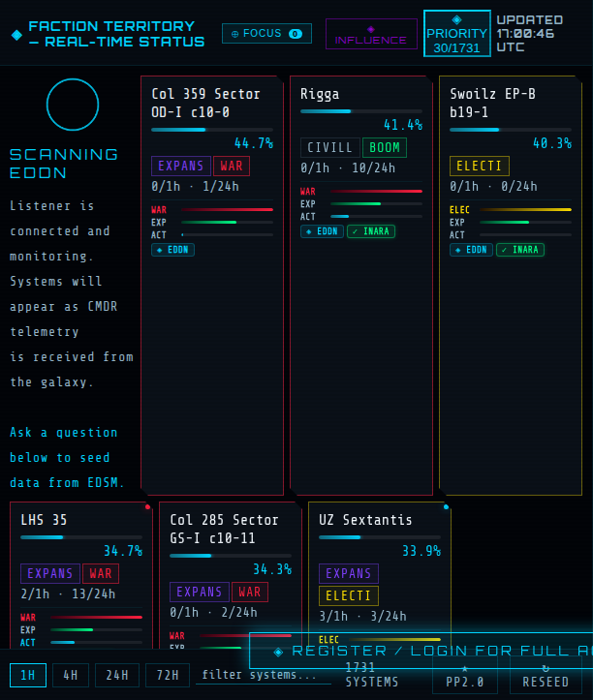Click the EDDN badge on Col 359 card
The height and width of the screenshot is (700, 593).
point(172,250)
